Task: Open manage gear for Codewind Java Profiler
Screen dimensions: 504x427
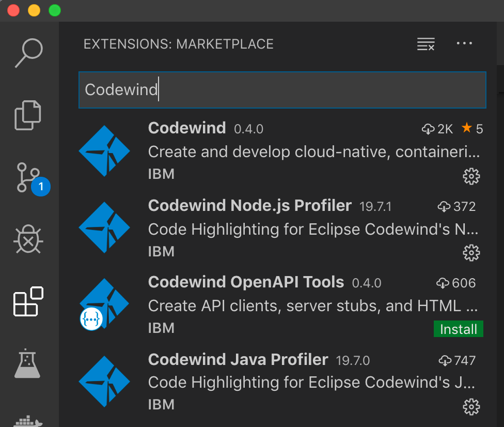Action: pyautogui.click(x=471, y=407)
